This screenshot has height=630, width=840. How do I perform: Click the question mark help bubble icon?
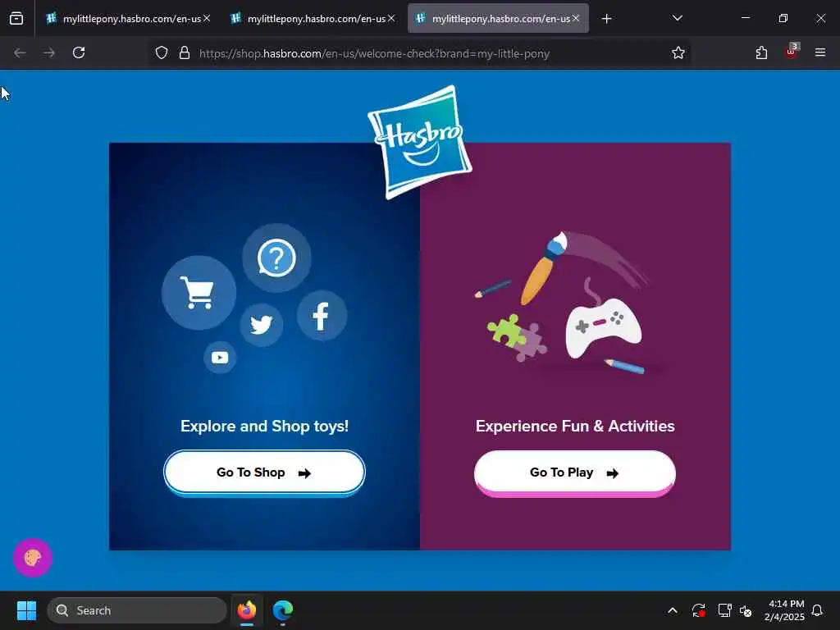276,258
